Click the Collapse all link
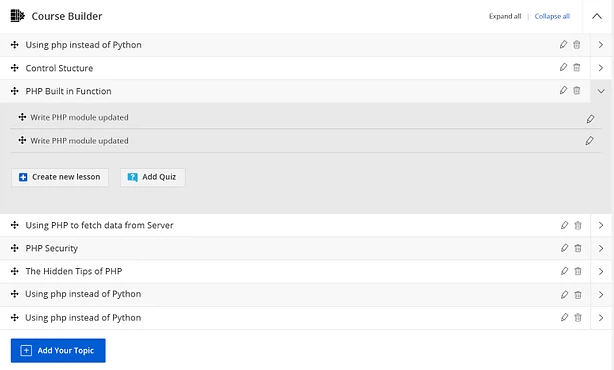The image size is (614, 370). click(x=552, y=16)
